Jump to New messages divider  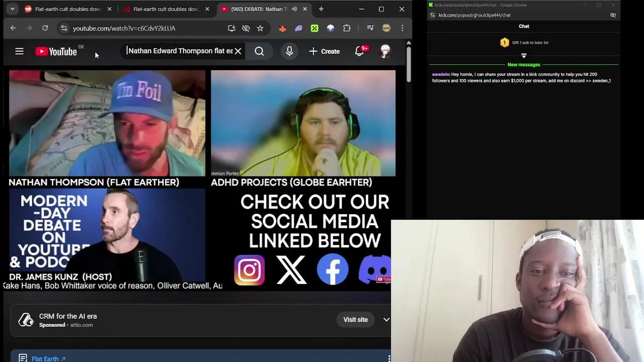tap(524, 65)
